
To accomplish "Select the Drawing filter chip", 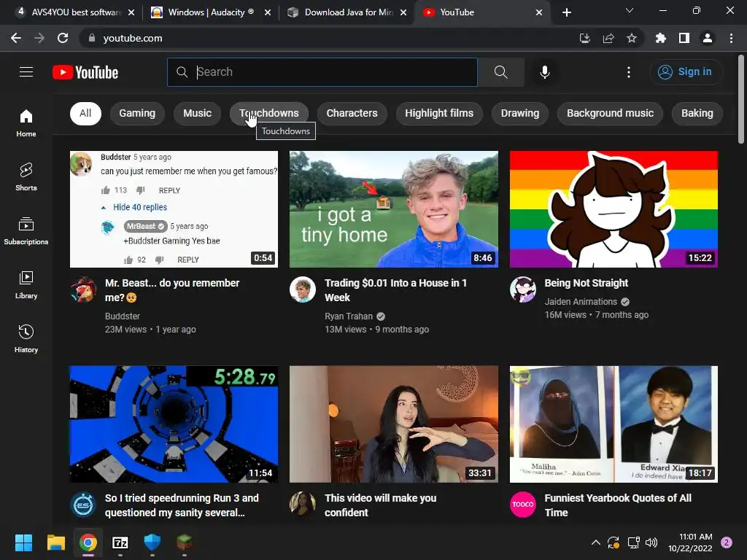I will click(x=519, y=113).
